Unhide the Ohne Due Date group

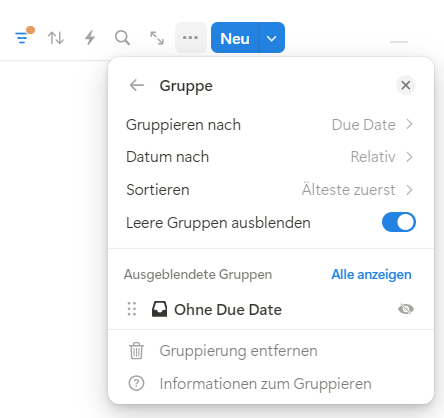406,309
